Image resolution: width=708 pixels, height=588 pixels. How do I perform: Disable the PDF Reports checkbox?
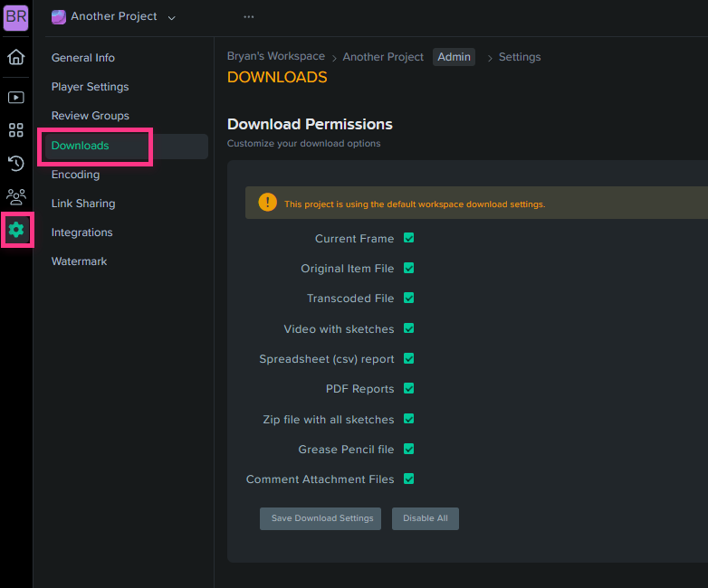tap(408, 388)
